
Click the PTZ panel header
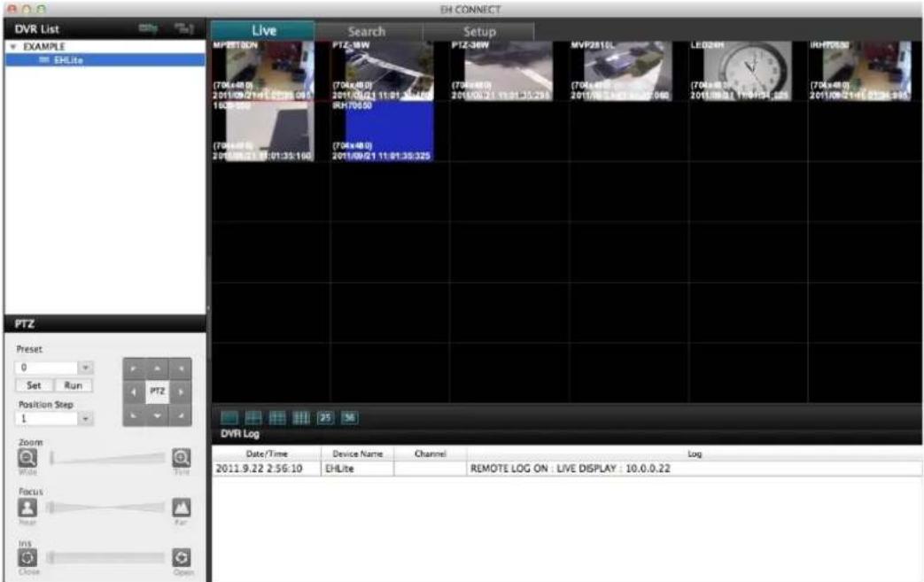[105, 323]
